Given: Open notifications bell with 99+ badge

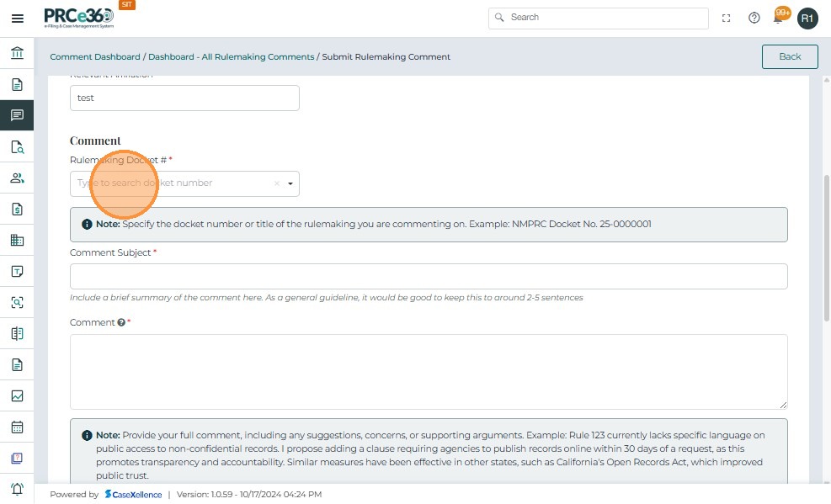Looking at the screenshot, I should point(780,17).
